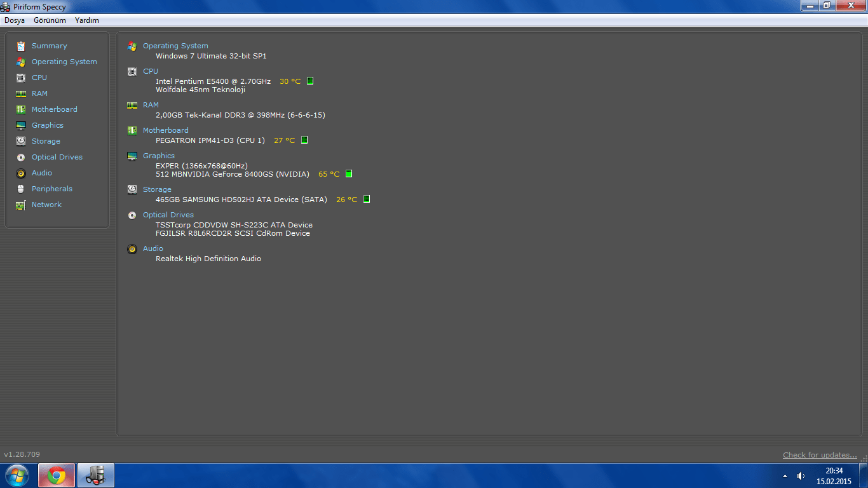Image resolution: width=868 pixels, height=488 pixels.
Task: Click the Windows flag icon beside Operating System heading
Action: click(132, 46)
